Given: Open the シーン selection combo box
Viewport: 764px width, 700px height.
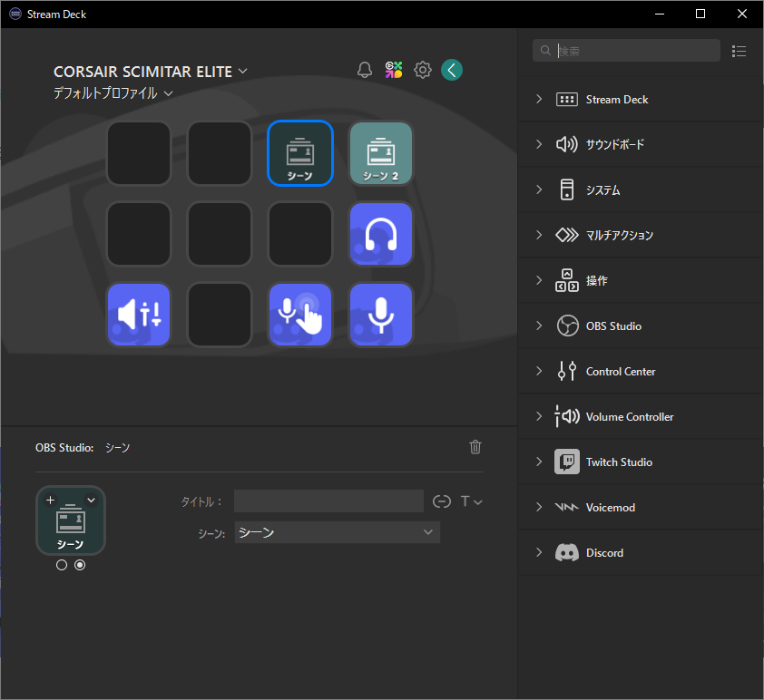Looking at the screenshot, I should point(338,532).
